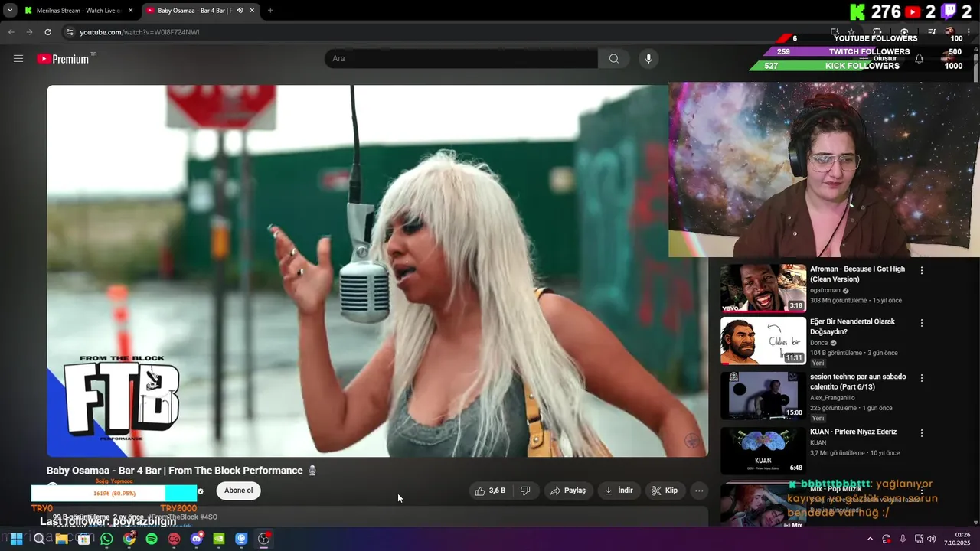Click the search magnifier button
The image size is (980, 551).
(614, 59)
